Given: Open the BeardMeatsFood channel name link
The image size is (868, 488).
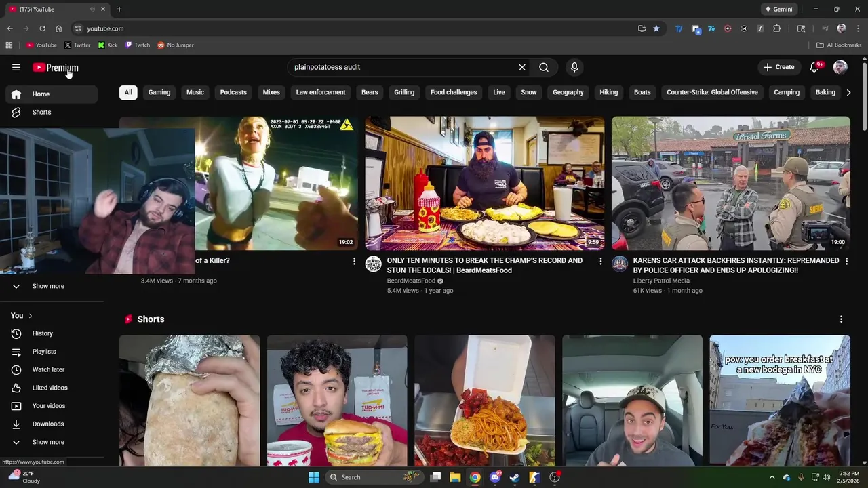Looking at the screenshot, I should 411,281.
